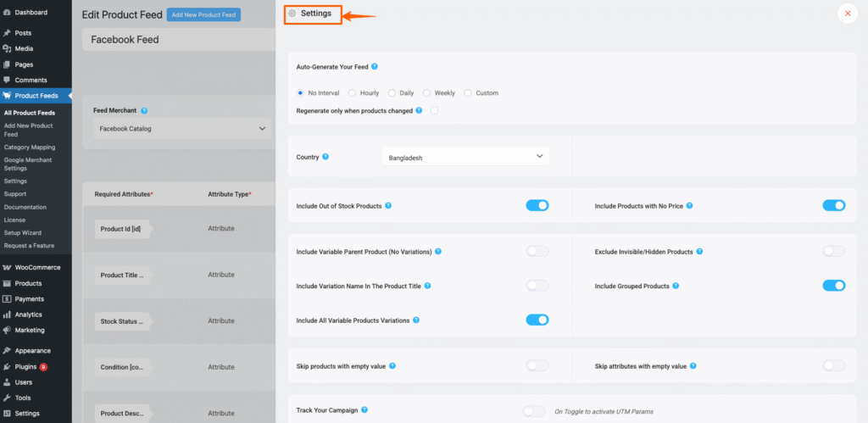Enable Include Variable Parent Product switch
The width and height of the screenshot is (868, 423).
coord(537,252)
